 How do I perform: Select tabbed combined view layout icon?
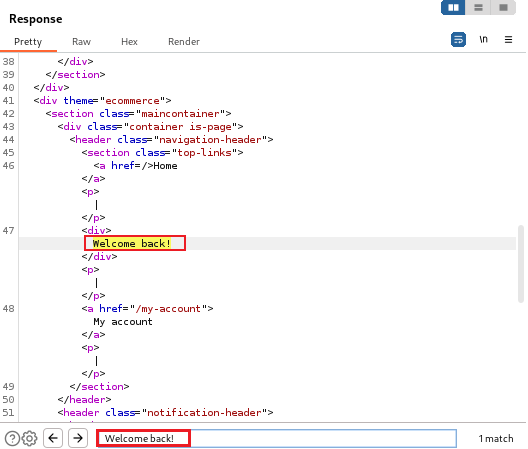pos(503,7)
